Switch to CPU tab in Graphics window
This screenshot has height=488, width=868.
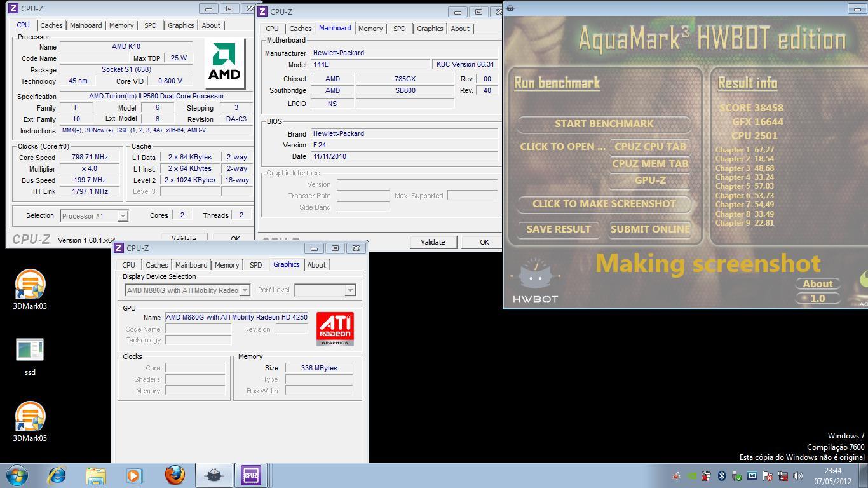click(128, 265)
